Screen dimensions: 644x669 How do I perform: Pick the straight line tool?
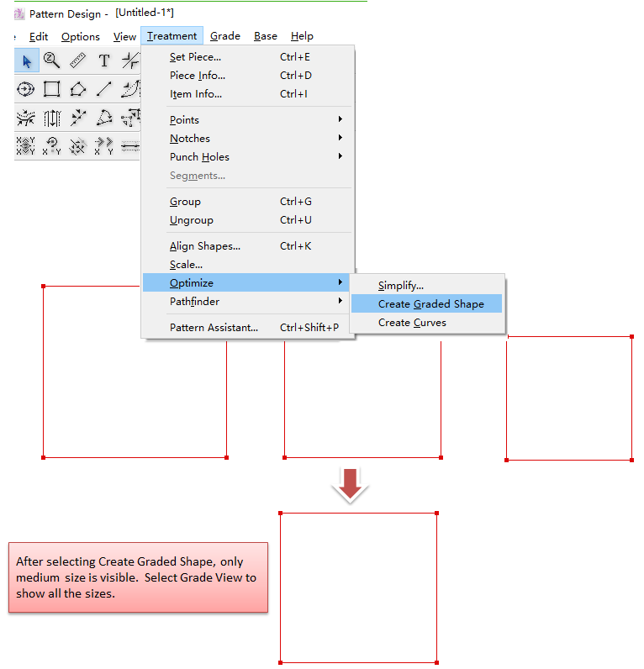click(103, 89)
